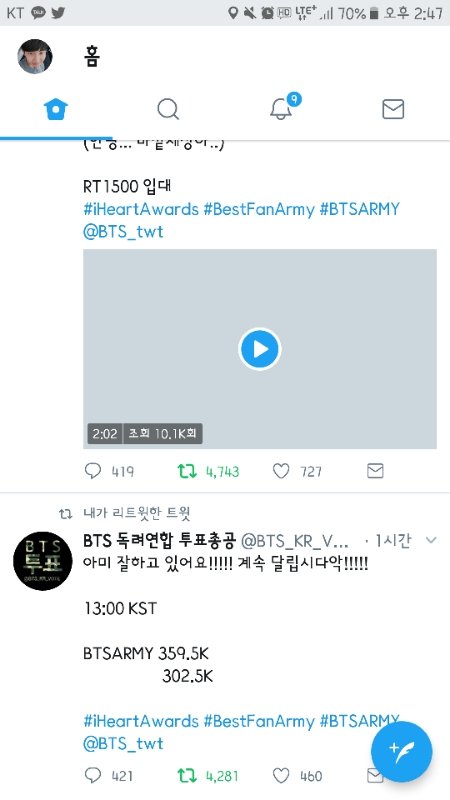The height and width of the screenshot is (800, 450).
Task: Open @BTS_twt mention in second tweet
Action: (x=123, y=743)
